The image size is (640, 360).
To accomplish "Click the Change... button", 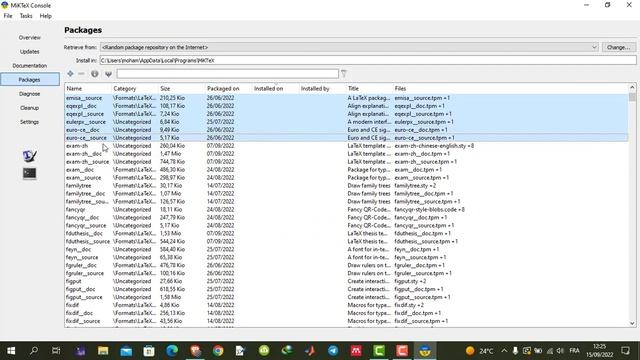I will [619, 47].
